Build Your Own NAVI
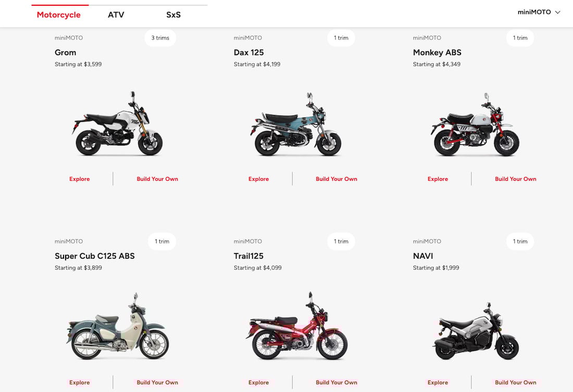 tap(516, 383)
